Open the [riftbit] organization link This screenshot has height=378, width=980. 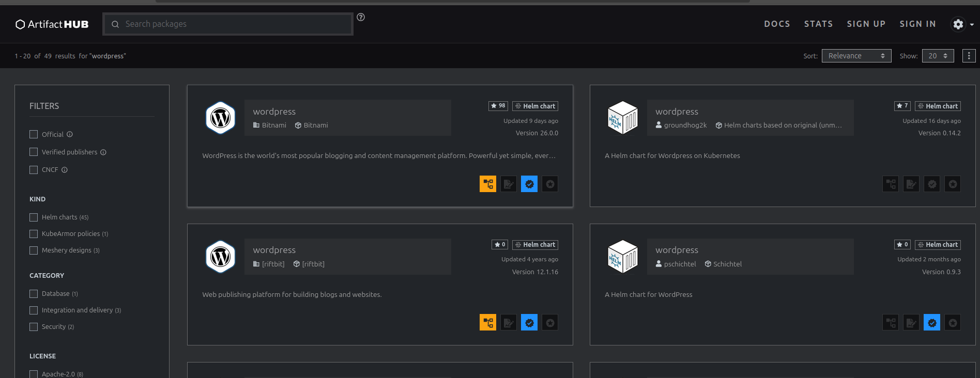tap(269, 264)
